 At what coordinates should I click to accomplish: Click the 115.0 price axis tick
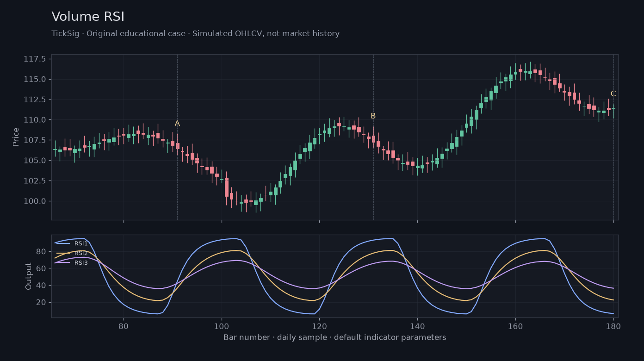click(35, 79)
